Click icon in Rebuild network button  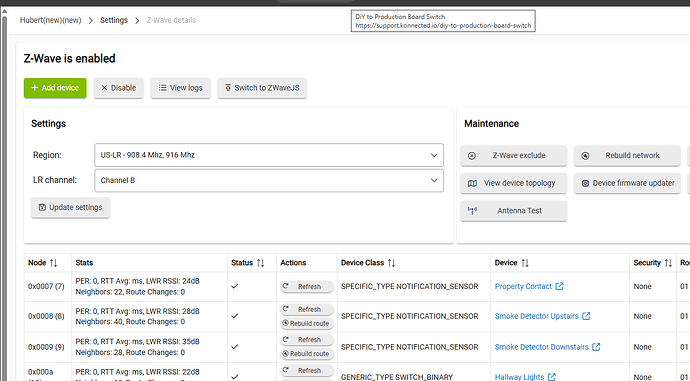pos(585,156)
